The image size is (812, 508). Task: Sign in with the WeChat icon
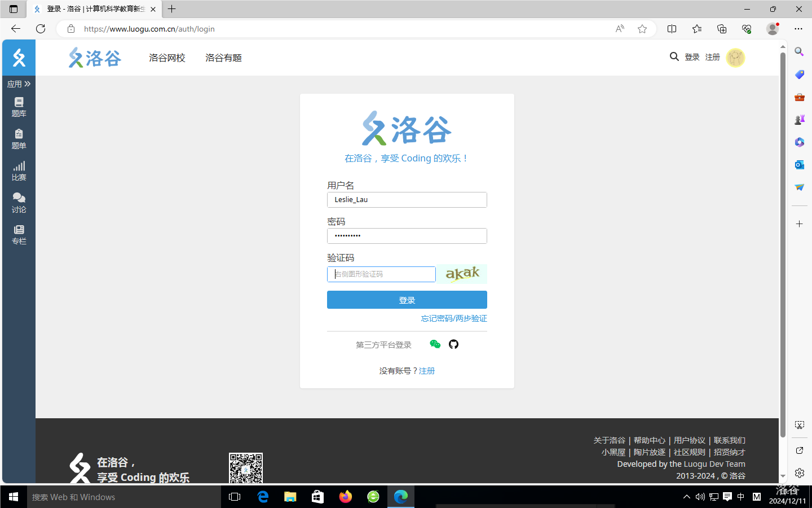[435, 344]
